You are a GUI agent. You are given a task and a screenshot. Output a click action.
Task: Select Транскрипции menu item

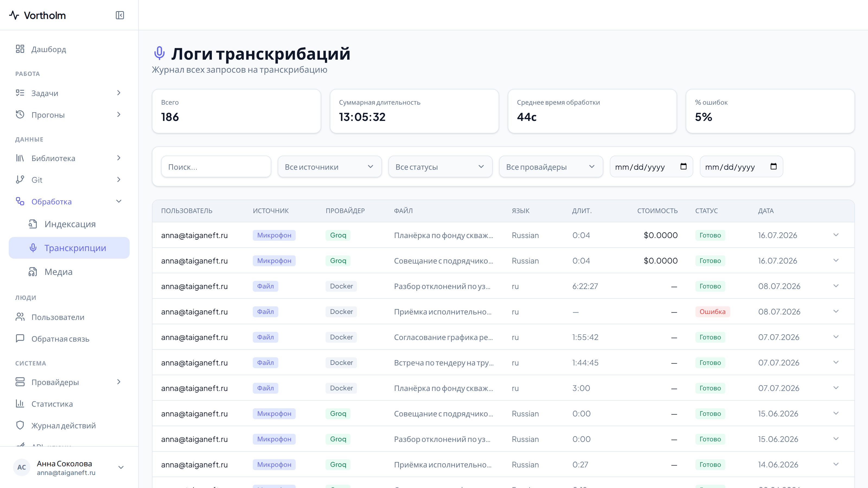point(69,248)
